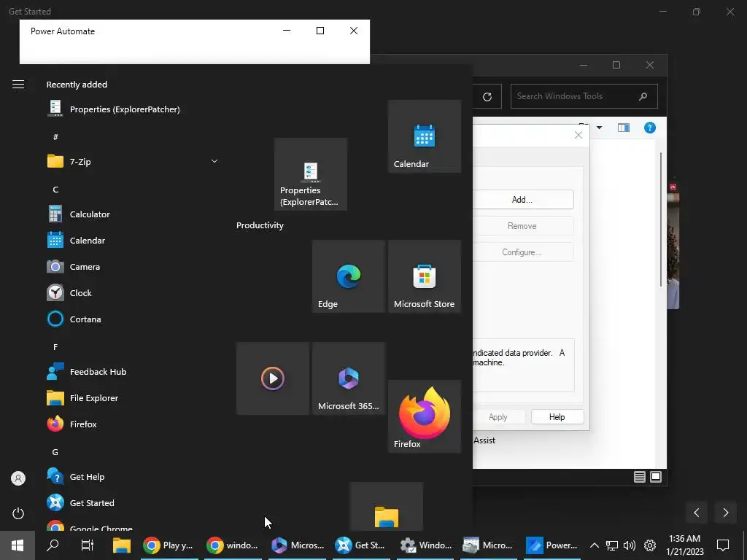Click the 'G' letter header in app list
The image size is (747, 560).
55,452
